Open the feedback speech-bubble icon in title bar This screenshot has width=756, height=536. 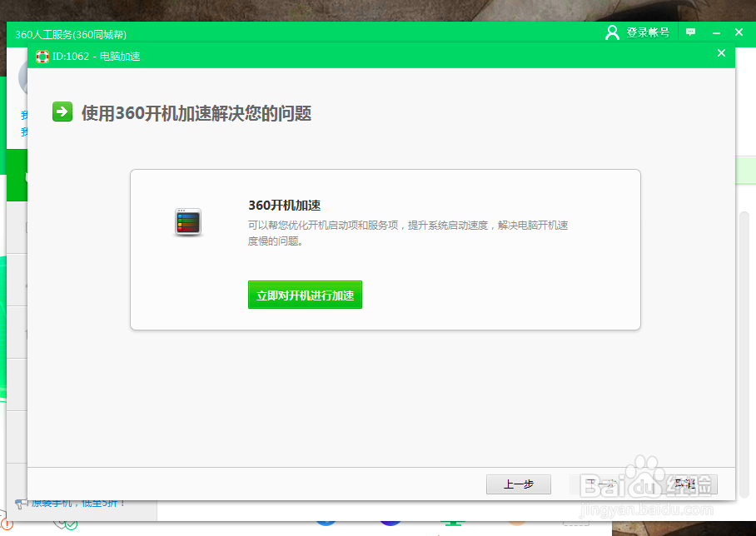click(x=690, y=32)
